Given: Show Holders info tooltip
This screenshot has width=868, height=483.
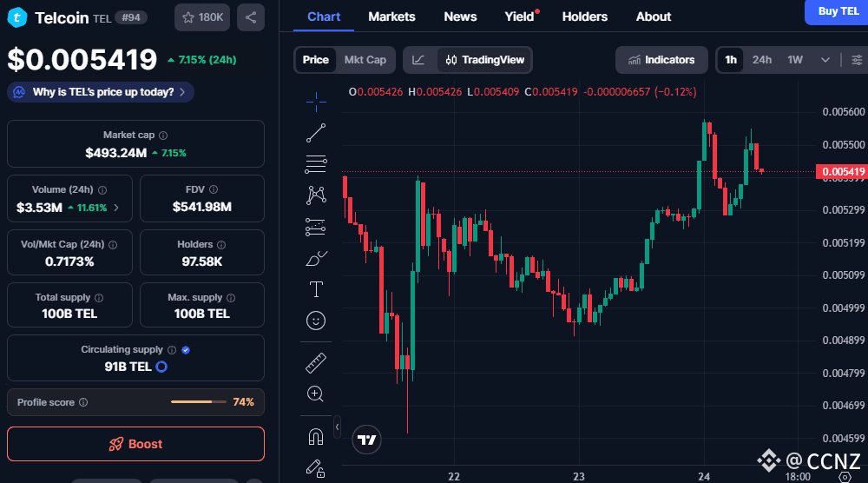Looking at the screenshot, I should click(x=221, y=245).
